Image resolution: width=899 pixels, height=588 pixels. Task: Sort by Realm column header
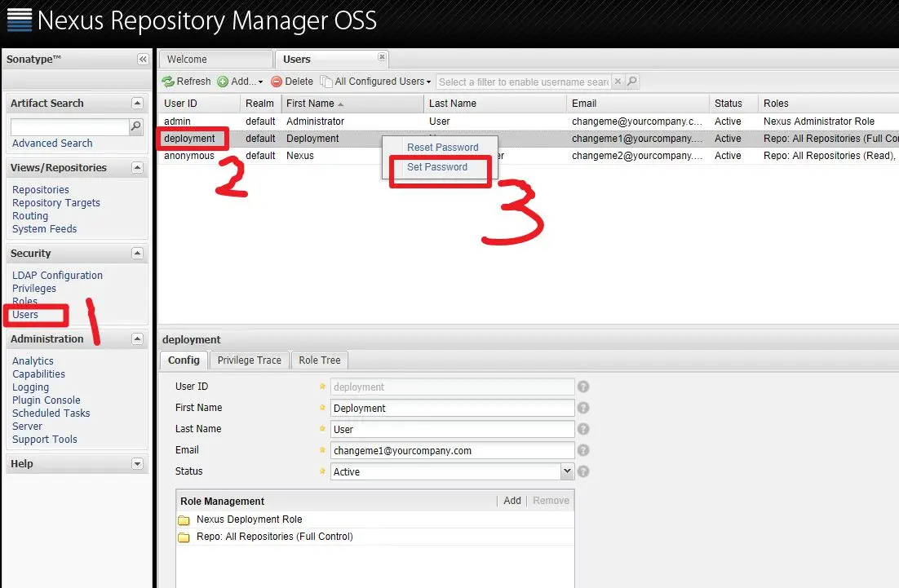click(259, 103)
